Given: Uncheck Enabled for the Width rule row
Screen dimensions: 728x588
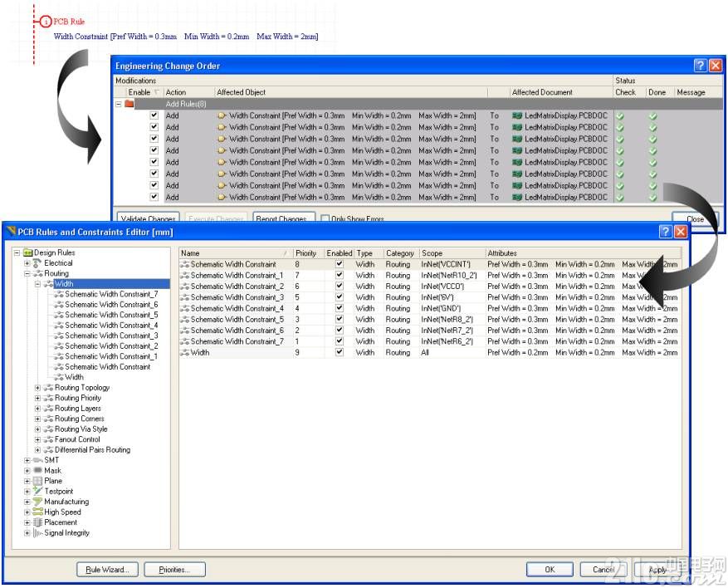Looking at the screenshot, I should (339, 352).
